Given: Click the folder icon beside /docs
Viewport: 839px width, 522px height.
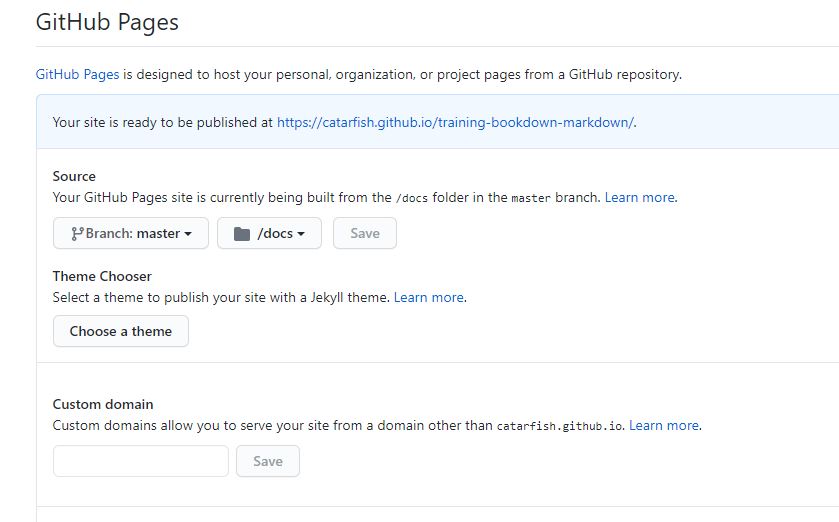Looking at the screenshot, I should (241, 234).
